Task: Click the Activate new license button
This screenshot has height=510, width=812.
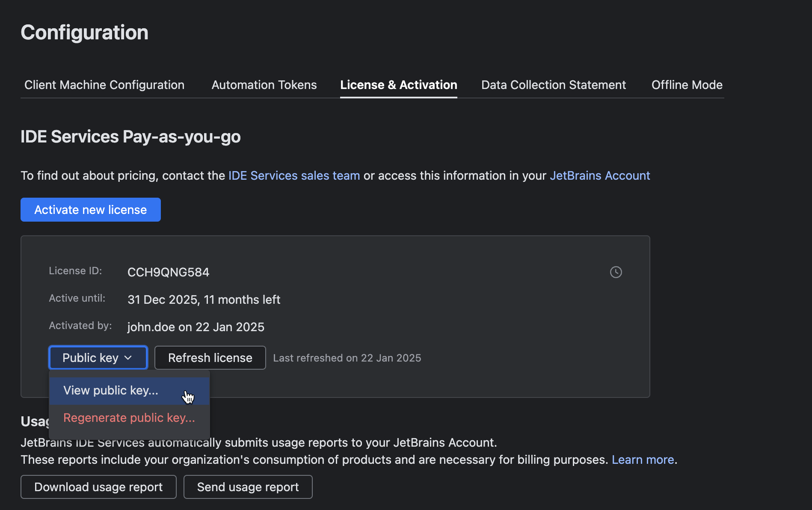Action: click(90, 210)
